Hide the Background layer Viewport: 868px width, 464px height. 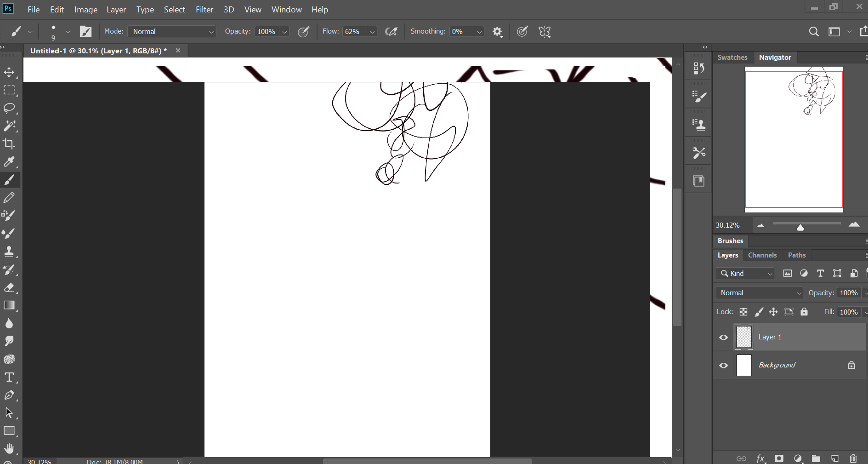[723, 365]
